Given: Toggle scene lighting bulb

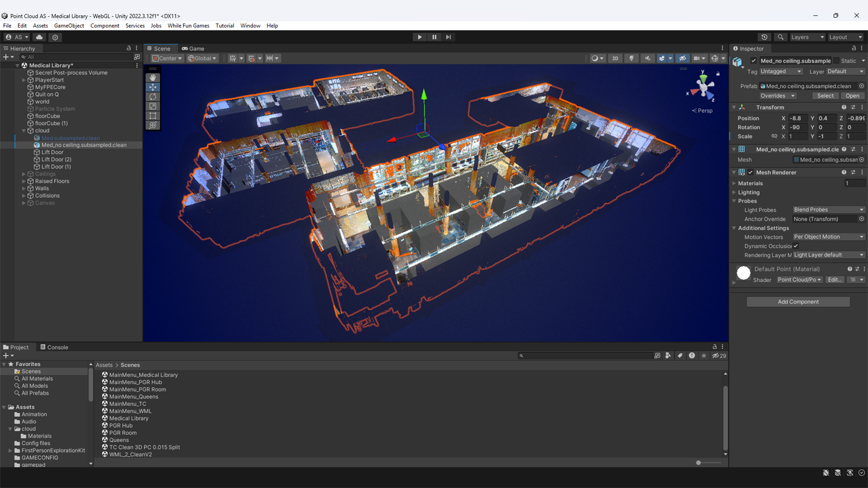Looking at the screenshot, I should tap(631, 59).
